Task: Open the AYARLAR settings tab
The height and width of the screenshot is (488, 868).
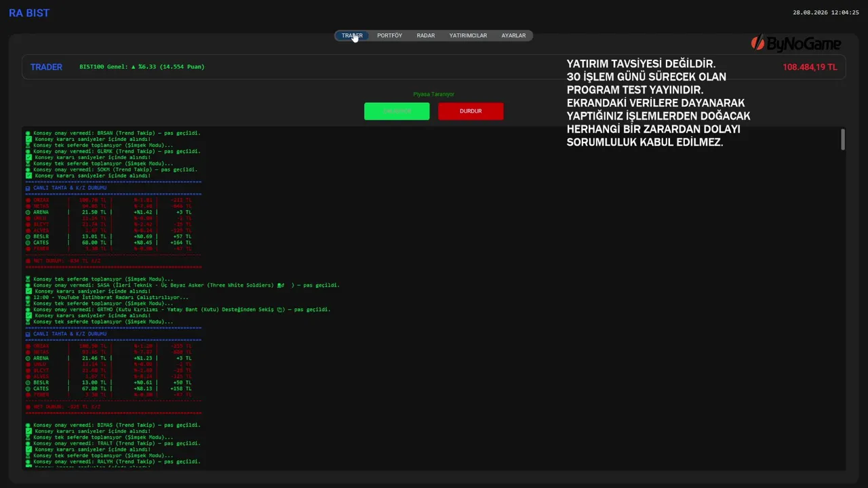Action: (513, 35)
